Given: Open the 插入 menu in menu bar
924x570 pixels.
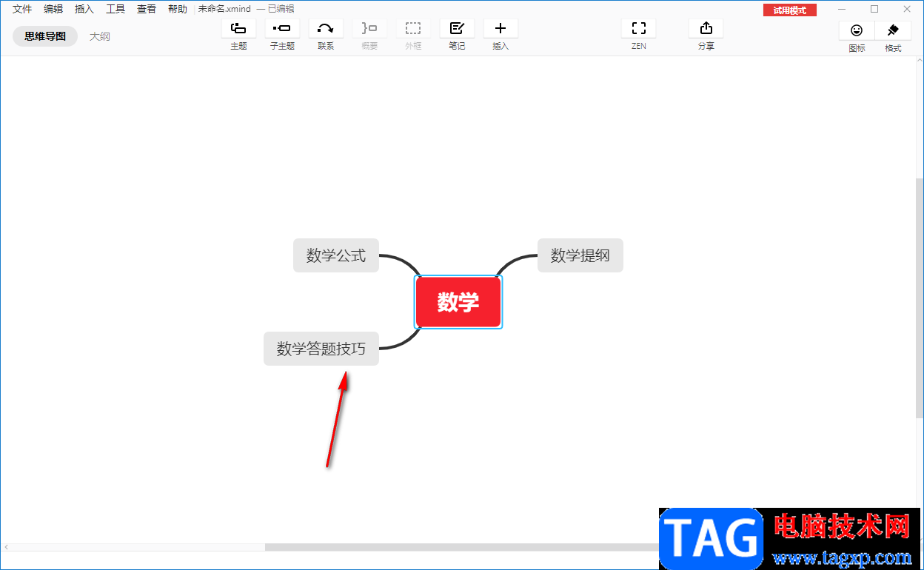Looking at the screenshot, I should click(x=84, y=9).
